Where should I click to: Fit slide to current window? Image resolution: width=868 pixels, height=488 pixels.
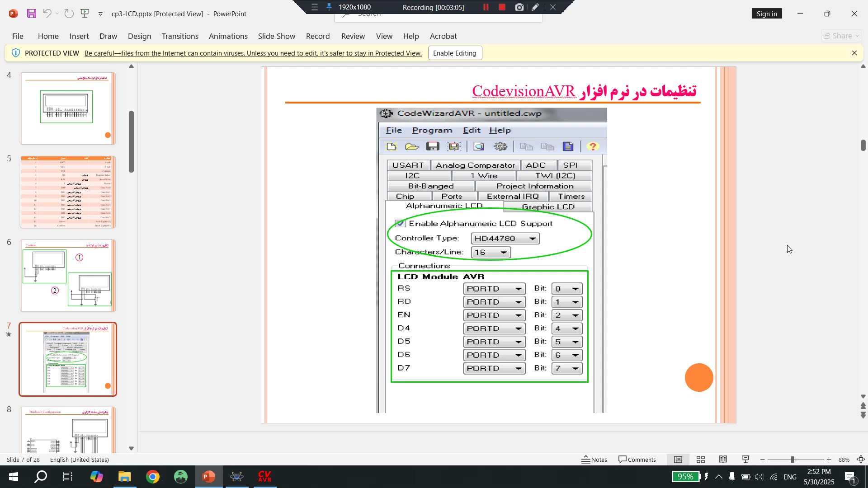(x=861, y=460)
